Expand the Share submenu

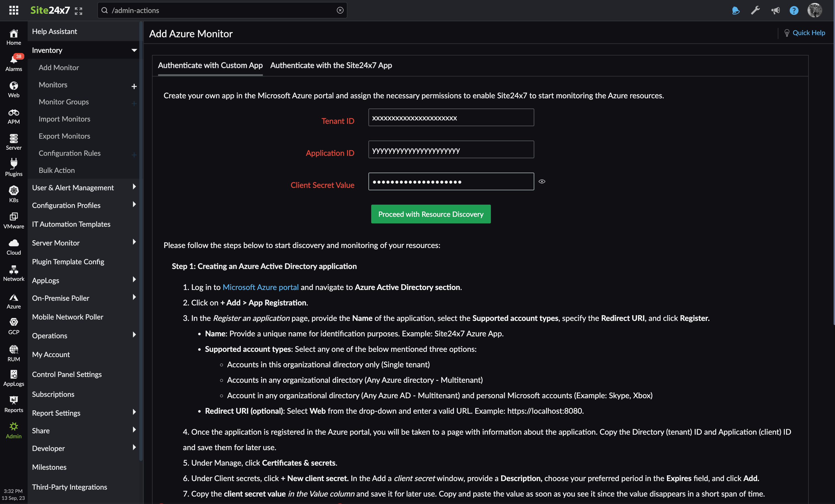click(134, 429)
